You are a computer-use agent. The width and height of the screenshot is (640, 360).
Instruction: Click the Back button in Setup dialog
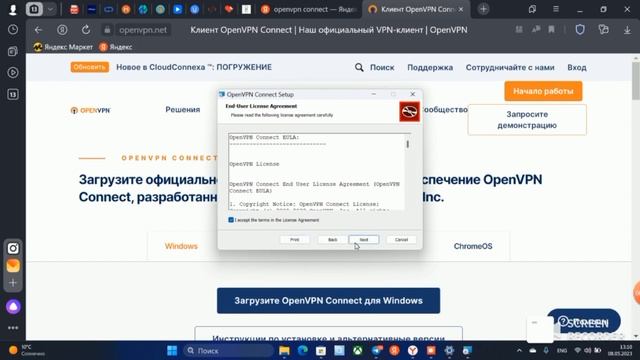(x=333, y=240)
